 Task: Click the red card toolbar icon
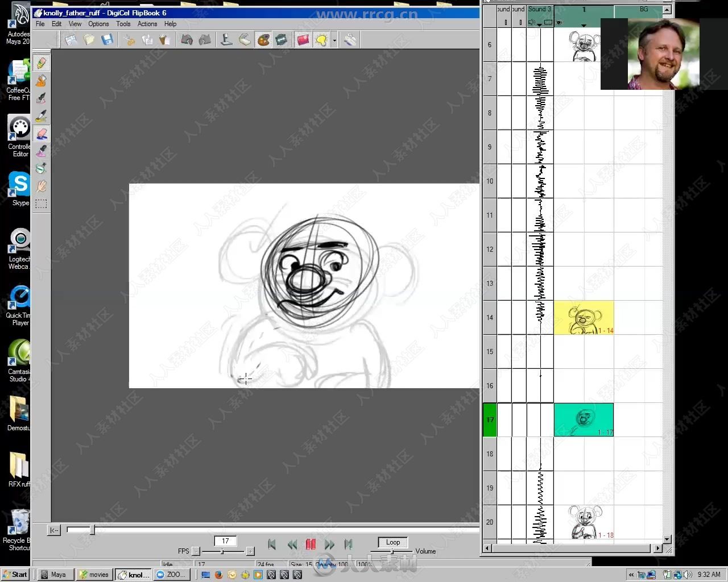(303, 40)
